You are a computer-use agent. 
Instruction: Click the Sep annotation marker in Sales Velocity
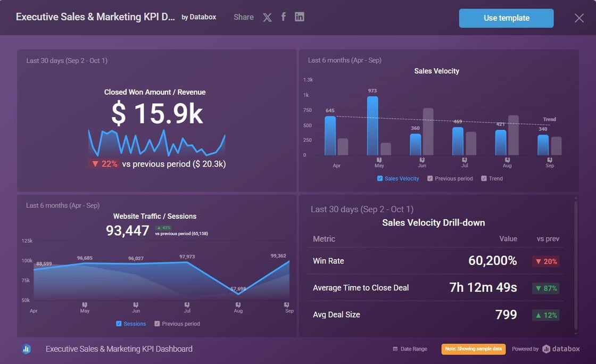point(550,160)
